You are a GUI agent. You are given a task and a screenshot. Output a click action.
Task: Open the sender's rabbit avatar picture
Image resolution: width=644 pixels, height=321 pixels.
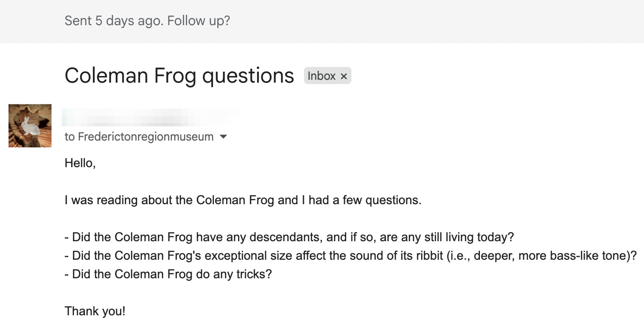point(30,126)
